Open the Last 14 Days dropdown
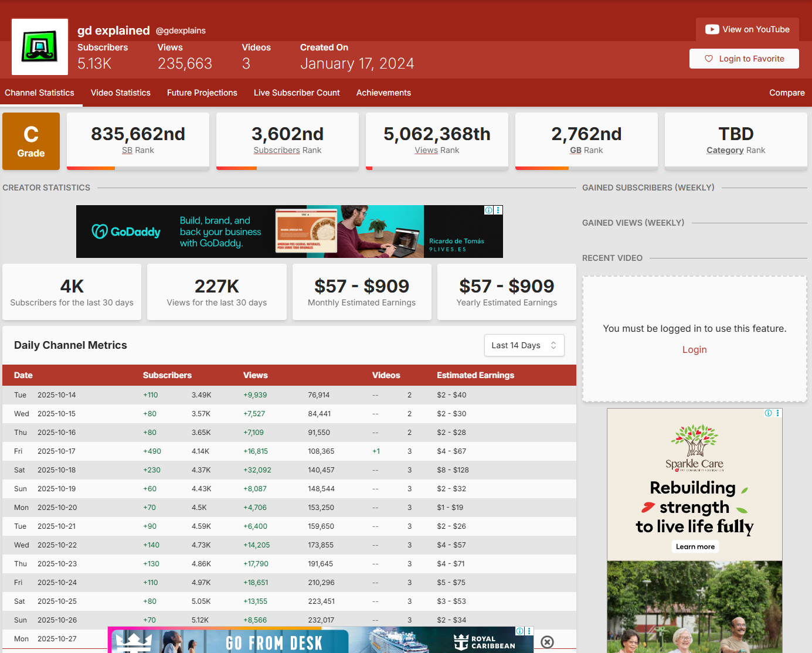Viewport: 812px width, 653px height. (x=524, y=345)
